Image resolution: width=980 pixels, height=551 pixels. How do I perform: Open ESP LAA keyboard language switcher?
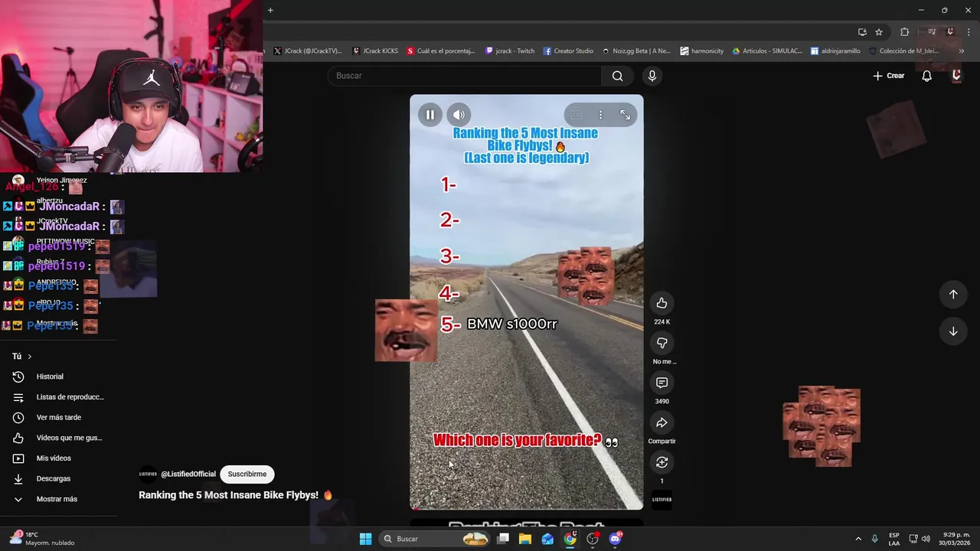pos(894,539)
